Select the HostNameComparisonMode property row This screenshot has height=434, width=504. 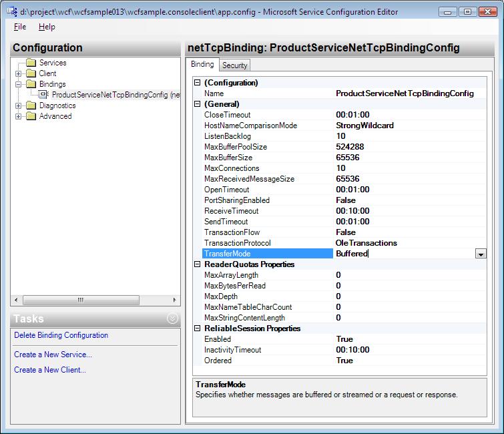click(x=344, y=126)
